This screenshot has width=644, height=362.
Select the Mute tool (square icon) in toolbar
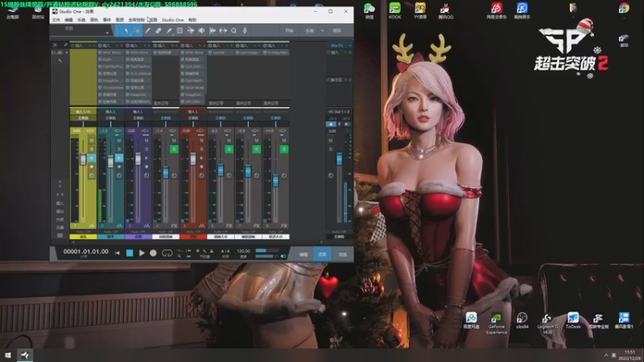(x=180, y=31)
